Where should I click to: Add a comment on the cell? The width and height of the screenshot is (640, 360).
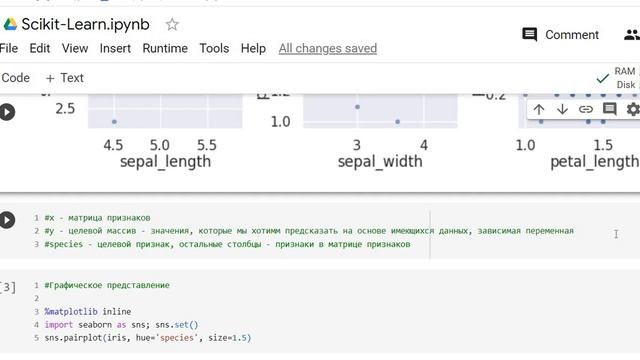coord(609,109)
